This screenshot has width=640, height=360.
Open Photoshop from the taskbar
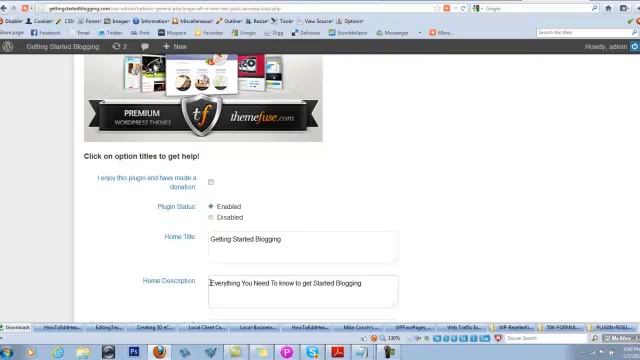[x=133, y=352]
